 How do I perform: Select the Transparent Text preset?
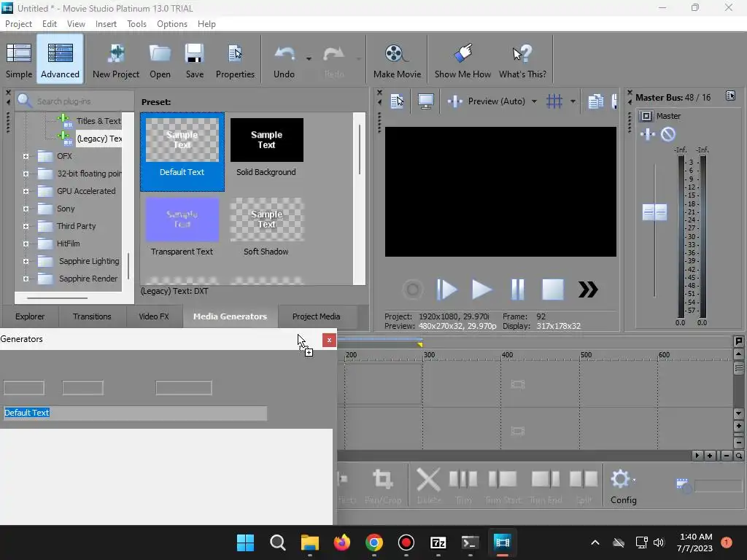pos(182,227)
